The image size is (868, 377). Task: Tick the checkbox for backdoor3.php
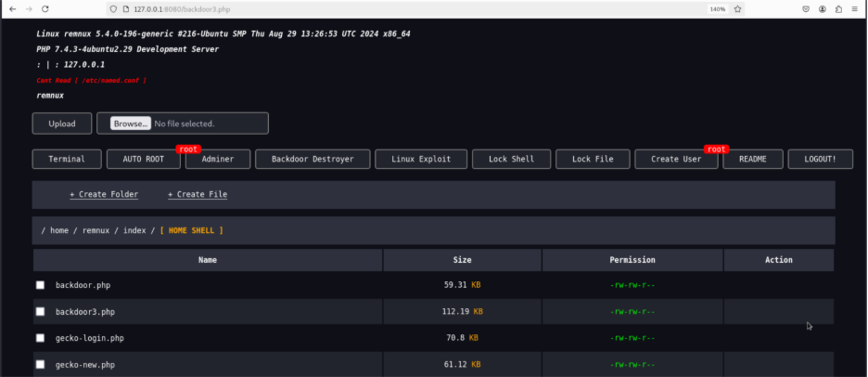[x=41, y=312]
